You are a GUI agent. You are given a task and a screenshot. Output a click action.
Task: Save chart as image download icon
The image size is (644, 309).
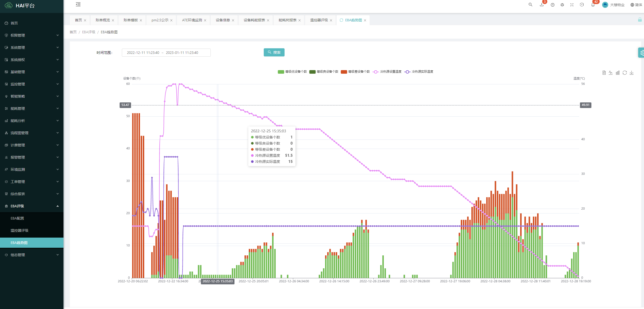[x=632, y=73]
